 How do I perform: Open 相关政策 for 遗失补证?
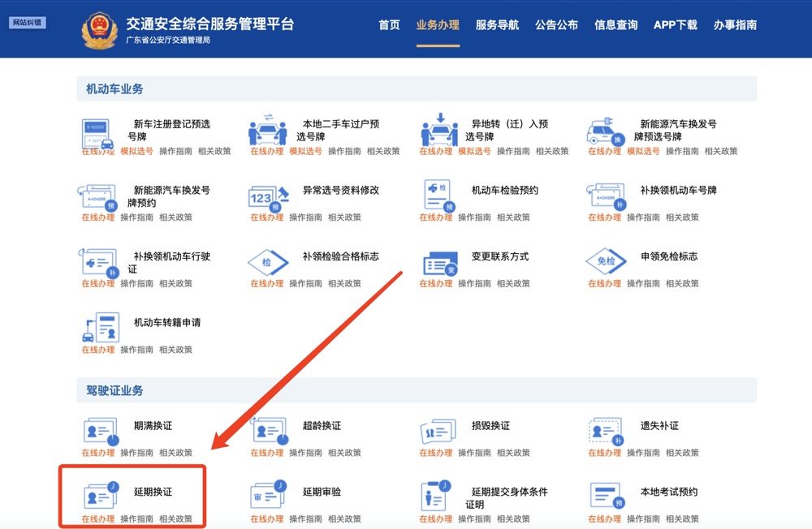(x=682, y=453)
